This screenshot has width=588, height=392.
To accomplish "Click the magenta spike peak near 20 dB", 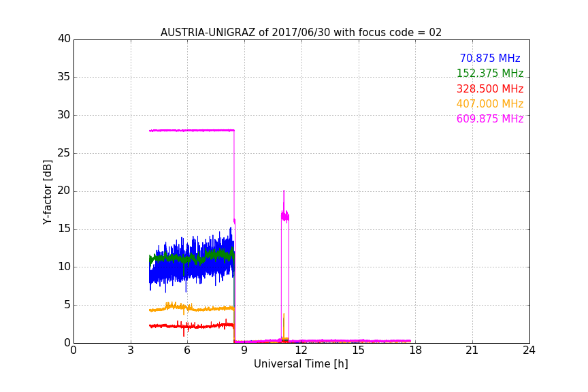I will coord(284,191).
